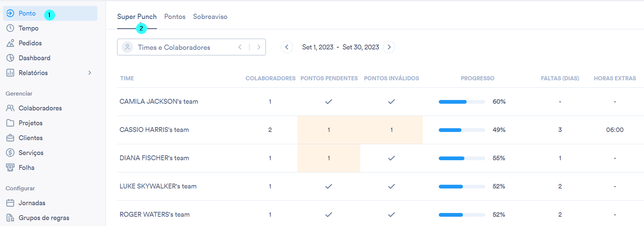Open the Sobreaviso tab

tap(210, 17)
